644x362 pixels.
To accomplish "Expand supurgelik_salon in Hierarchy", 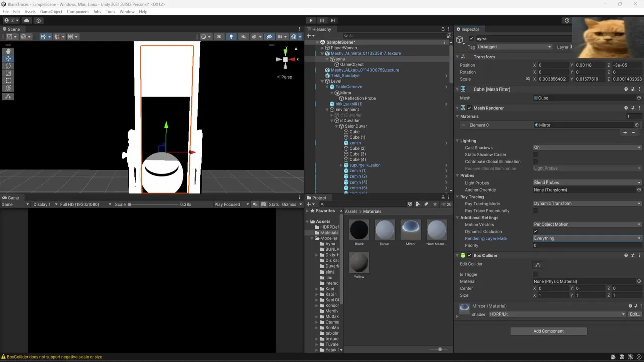I will (341, 165).
